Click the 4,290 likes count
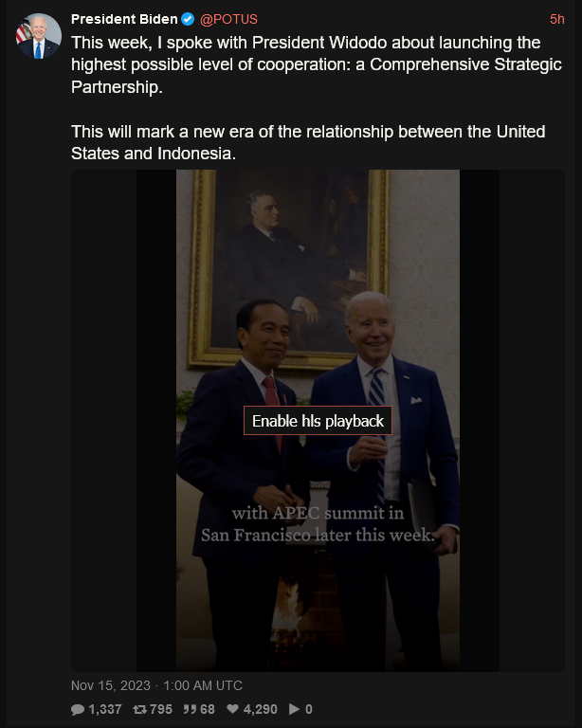This screenshot has width=582, height=728. (260, 709)
